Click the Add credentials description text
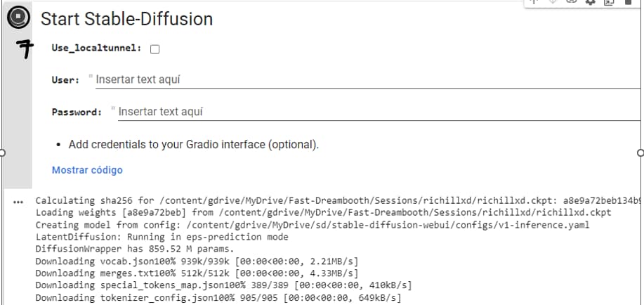This screenshot has width=644, height=305. point(194,145)
